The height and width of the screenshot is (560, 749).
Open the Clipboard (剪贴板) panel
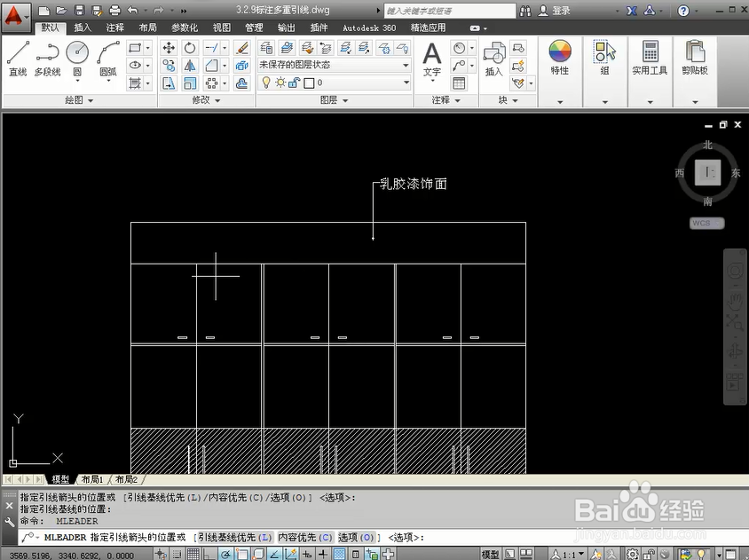click(x=695, y=58)
